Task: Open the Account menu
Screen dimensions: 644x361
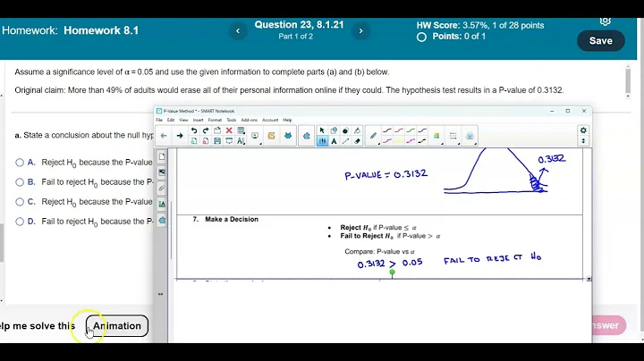Action: (270, 120)
